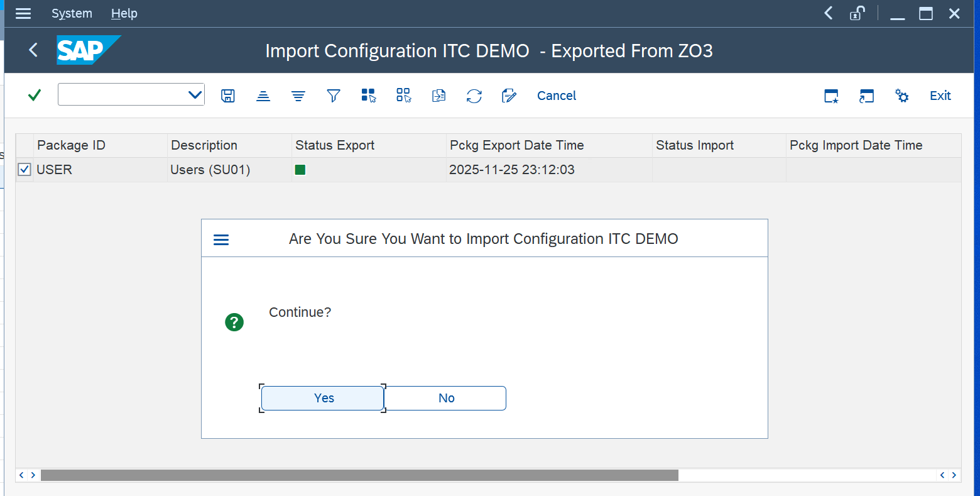
Task: Click the horizontal scrollbar below the table
Action: pos(359,475)
